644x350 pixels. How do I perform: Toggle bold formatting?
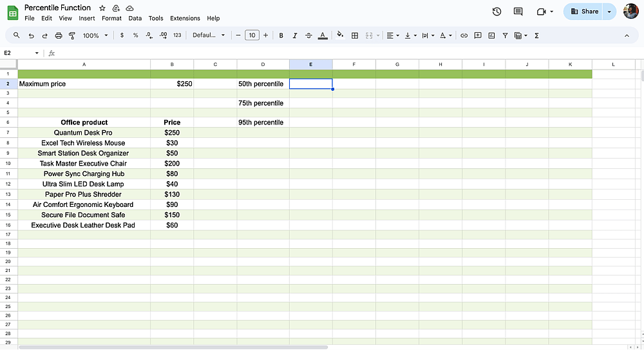281,36
